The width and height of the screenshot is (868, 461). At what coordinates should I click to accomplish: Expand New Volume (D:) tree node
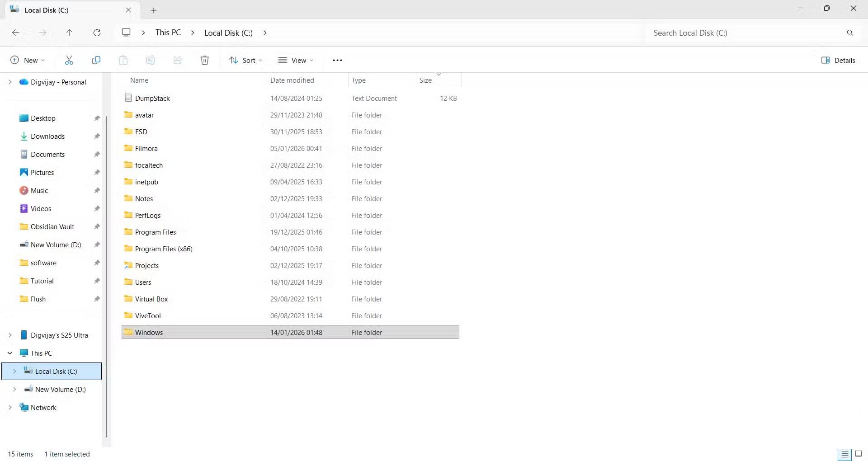coord(14,390)
